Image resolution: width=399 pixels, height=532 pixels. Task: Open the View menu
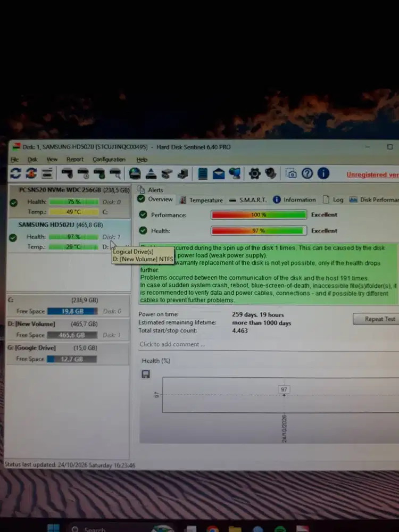(x=52, y=159)
